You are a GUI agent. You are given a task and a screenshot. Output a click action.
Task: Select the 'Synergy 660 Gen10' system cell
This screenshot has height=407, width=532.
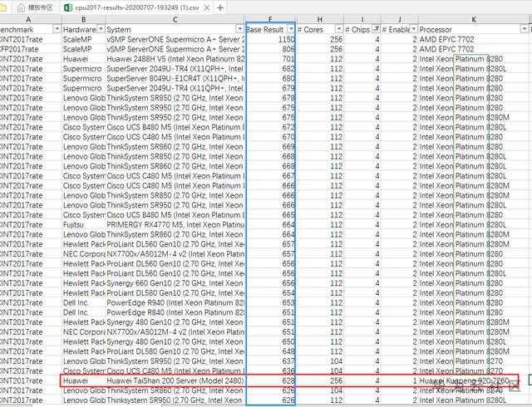[175, 283]
